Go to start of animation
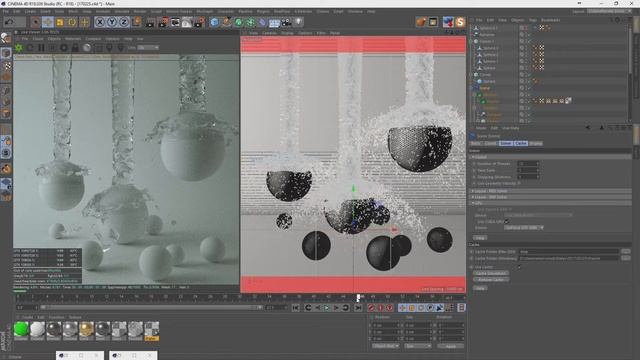 coord(296,308)
